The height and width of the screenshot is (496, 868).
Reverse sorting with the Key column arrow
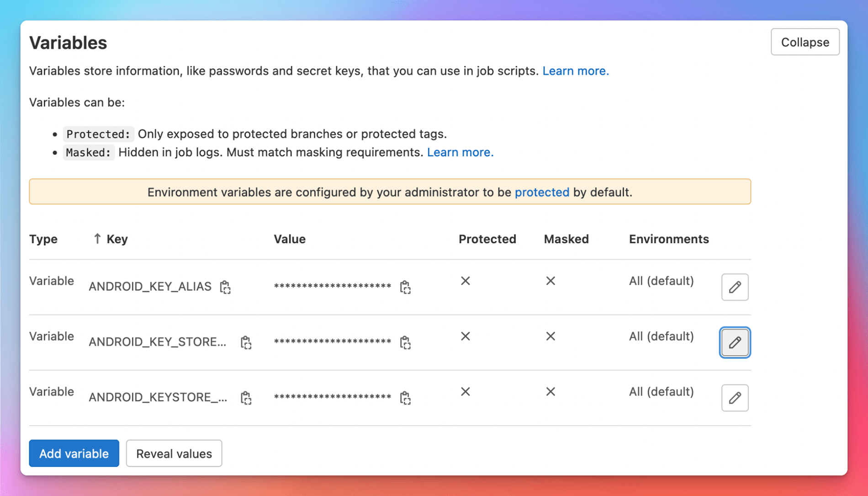96,238
